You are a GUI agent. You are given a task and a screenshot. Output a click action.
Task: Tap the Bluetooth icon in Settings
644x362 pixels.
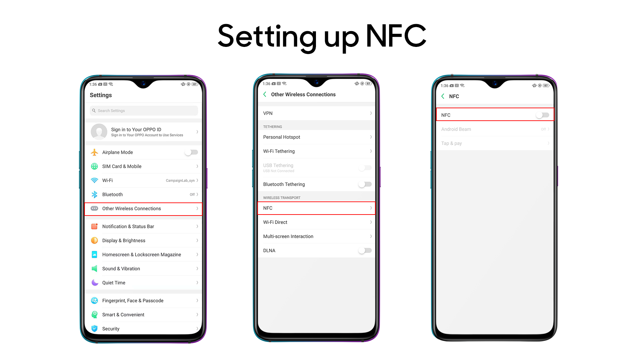95,194
